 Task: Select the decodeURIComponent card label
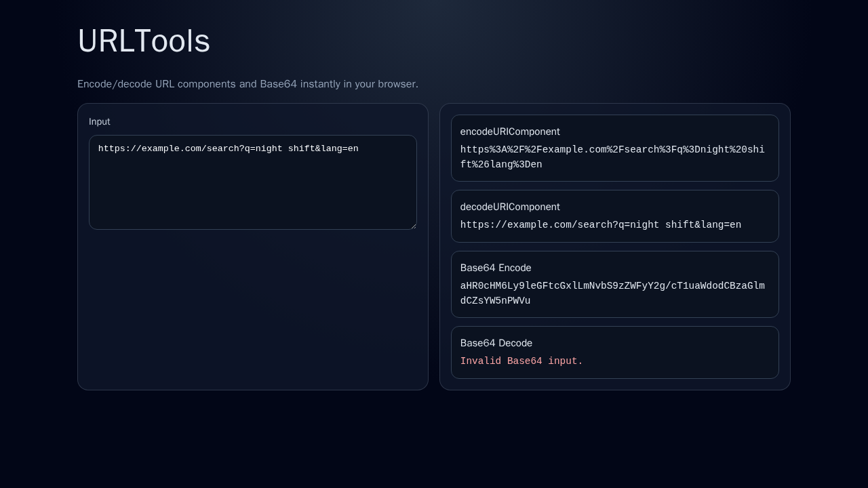point(510,207)
